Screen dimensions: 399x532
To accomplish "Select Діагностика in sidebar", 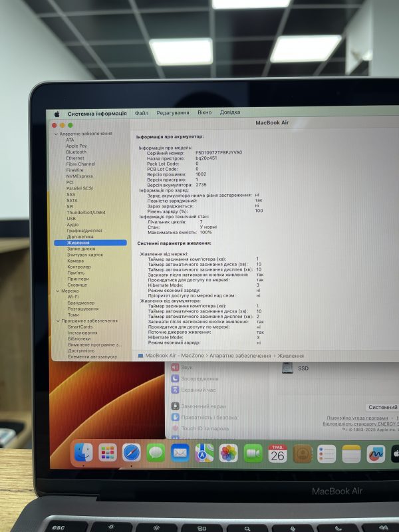I will pyautogui.click(x=80, y=237).
